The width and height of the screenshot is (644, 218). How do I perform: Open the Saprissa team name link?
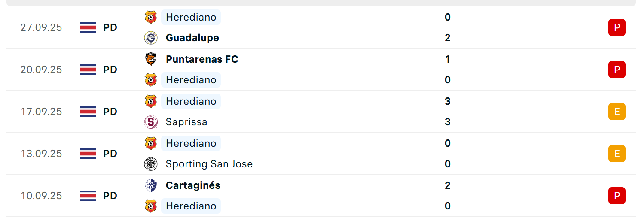186,122
